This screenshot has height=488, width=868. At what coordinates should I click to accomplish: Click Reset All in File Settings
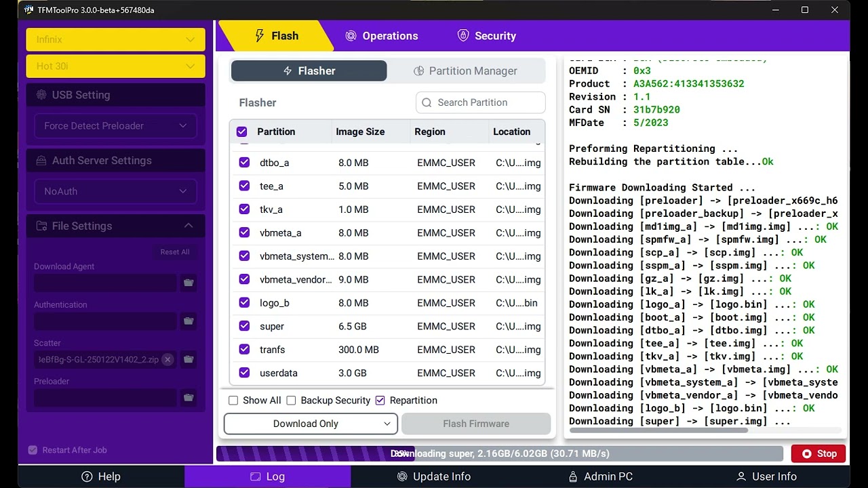click(x=175, y=252)
